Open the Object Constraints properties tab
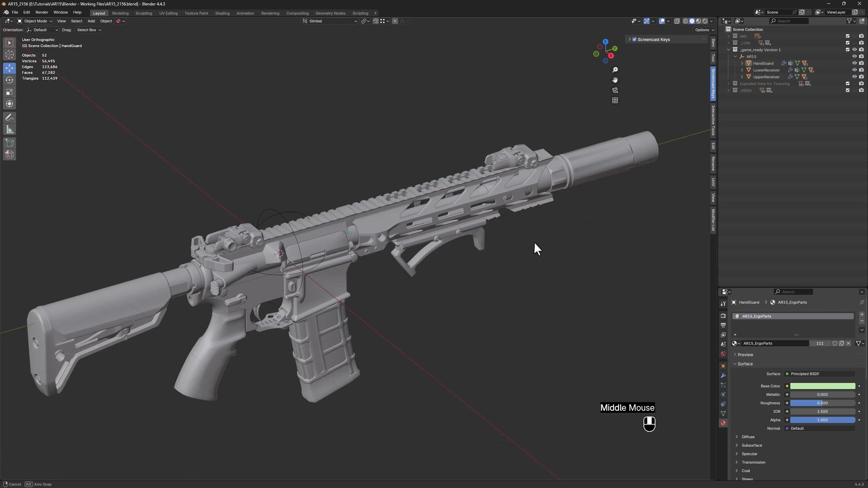This screenshot has width=868, height=488. coord(723,404)
